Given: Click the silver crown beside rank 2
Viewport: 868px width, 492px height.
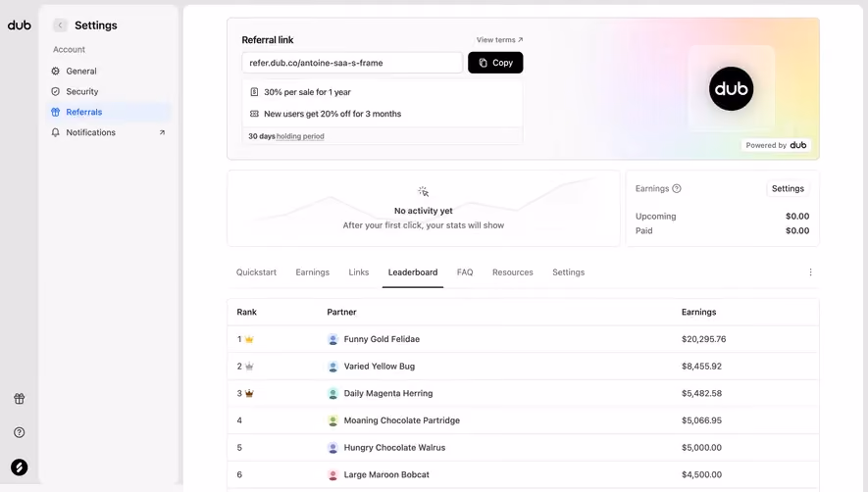Looking at the screenshot, I should tap(249, 367).
